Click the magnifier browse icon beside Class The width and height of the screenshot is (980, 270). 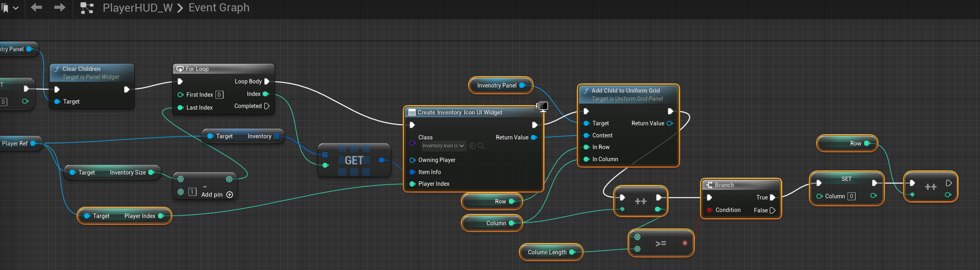481,146
